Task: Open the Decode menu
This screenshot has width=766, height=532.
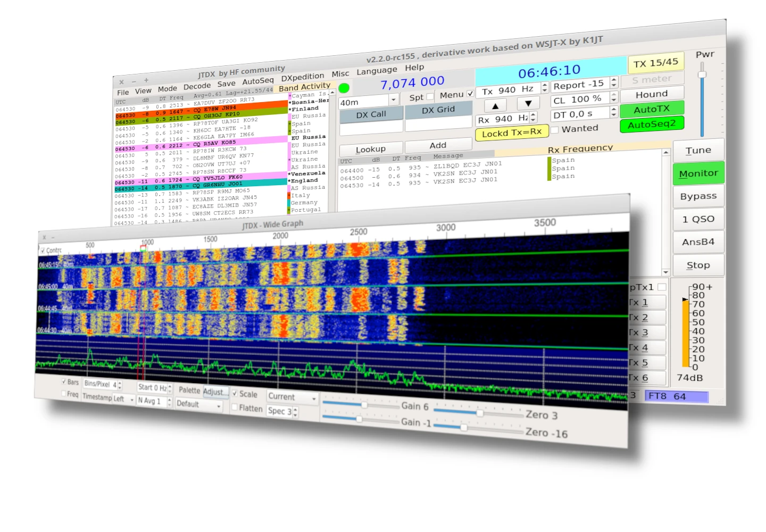Action: tap(197, 87)
